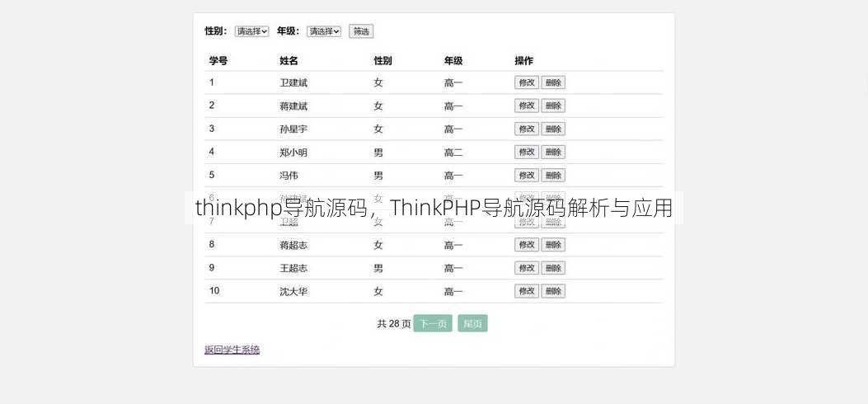This screenshot has height=404, width=868.
Task: Click the 姓名 column header
Action: point(289,61)
